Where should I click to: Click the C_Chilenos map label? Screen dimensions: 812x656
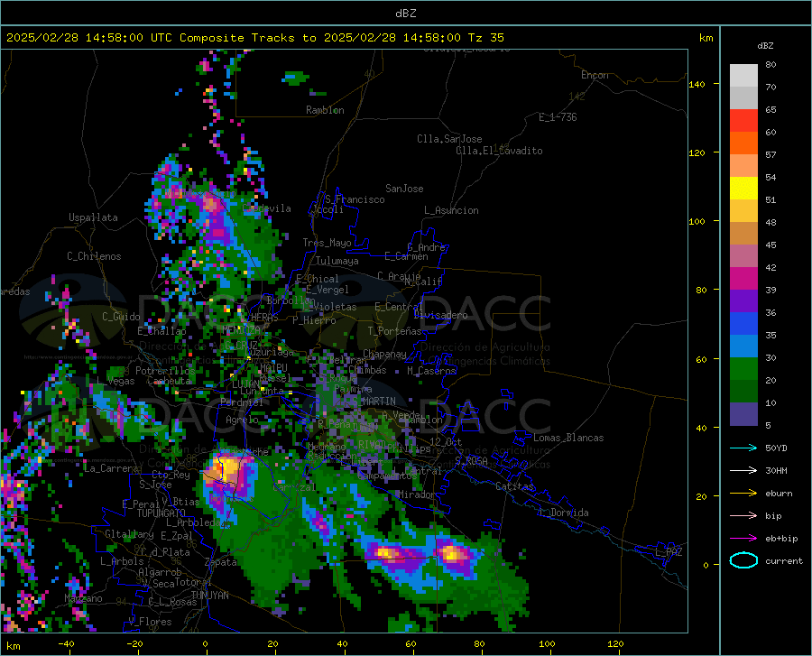click(x=94, y=256)
